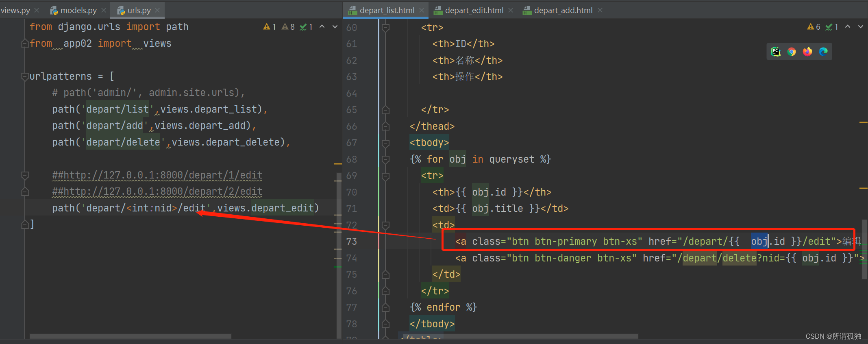Click the vertical scrollbar of urls.py editor
The height and width of the screenshot is (344, 868).
[x=339, y=256]
